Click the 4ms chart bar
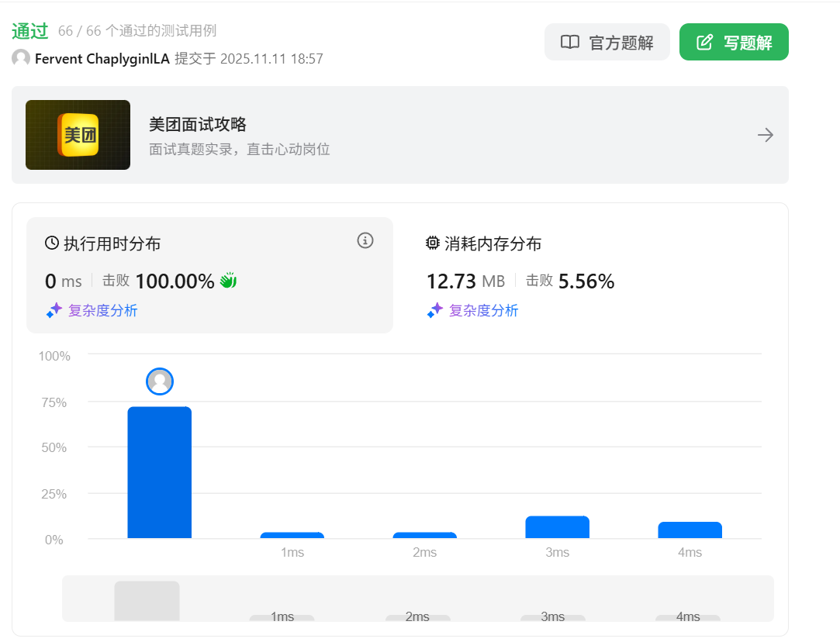Image resolution: width=840 pixels, height=642 pixels. pos(690,530)
